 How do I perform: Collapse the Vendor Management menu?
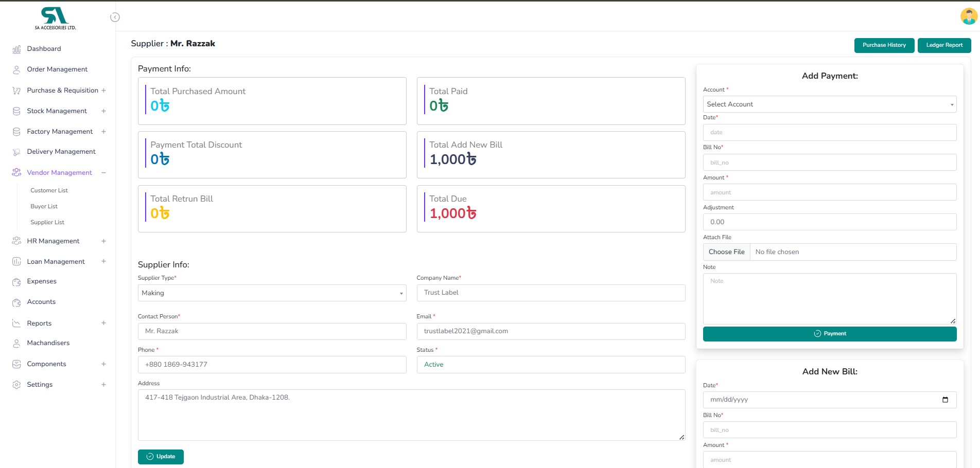click(103, 173)
